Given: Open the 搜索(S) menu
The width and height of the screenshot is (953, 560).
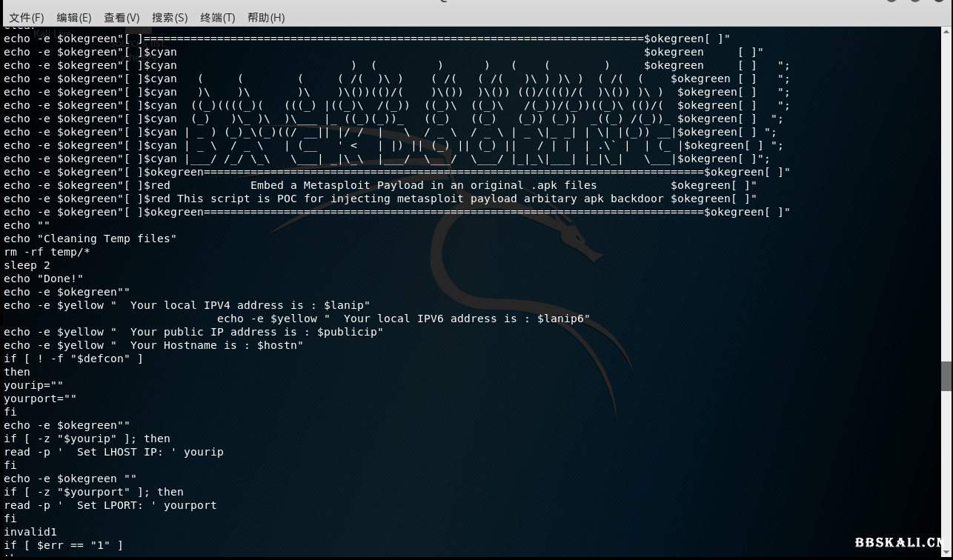Looking at the screenshot, I should click(x=170, y=17).
